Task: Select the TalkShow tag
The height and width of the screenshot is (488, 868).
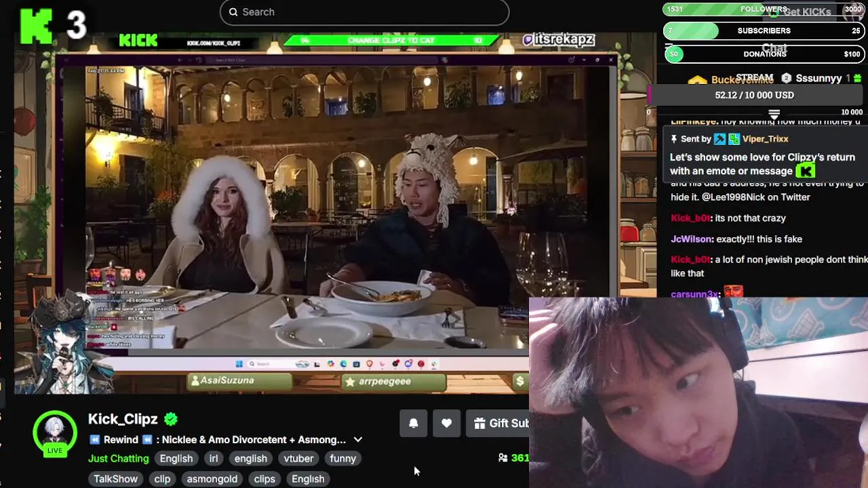Action: [x=115, y=479]
